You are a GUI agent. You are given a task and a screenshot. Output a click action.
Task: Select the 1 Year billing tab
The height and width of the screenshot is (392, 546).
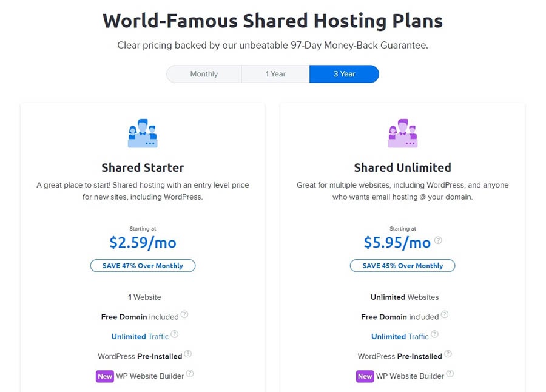tap(275, 74)
